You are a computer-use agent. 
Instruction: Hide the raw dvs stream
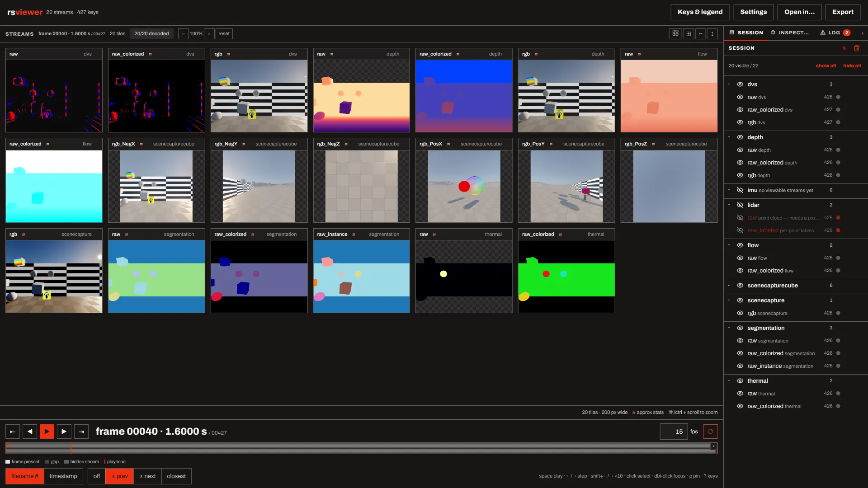coord(740,97)
